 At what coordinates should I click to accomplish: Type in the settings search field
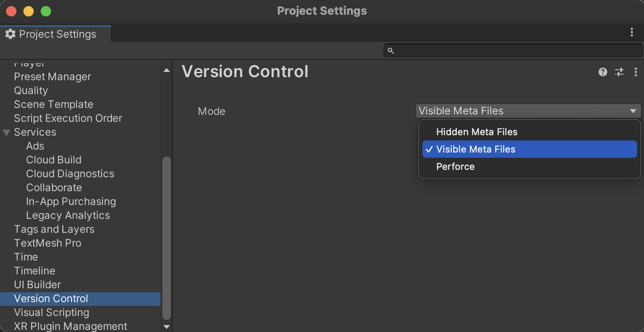[x=517, y=51]
